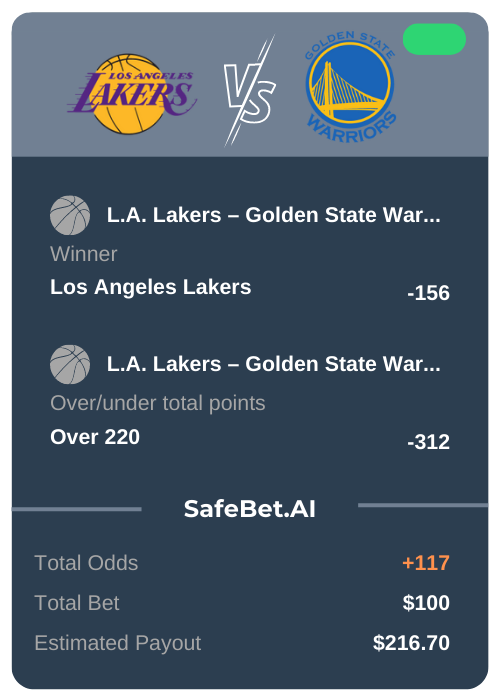This screenshot has width=500, height=700.
Task: Click the SafeBet.AI brand name
Action: tap(250, 509)
